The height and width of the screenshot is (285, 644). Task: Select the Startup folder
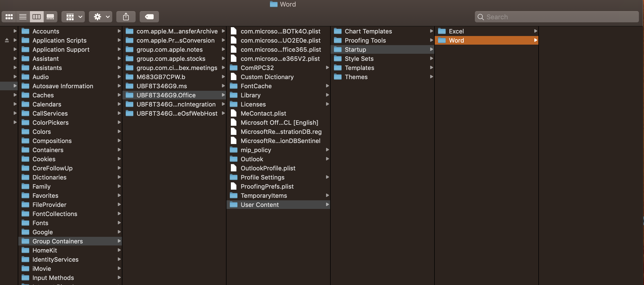(382, 49)
